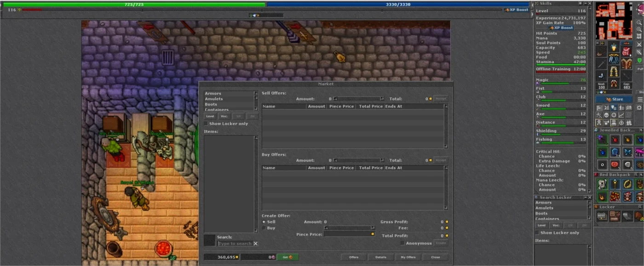644x266 pixels.
Task: Click the gear settings icon beside Store
Action: point(639,108)
